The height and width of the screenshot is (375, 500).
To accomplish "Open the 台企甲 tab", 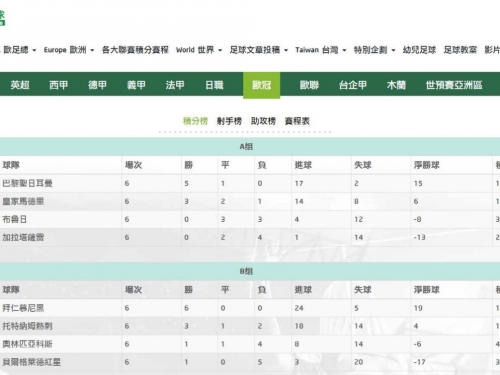I will (353, 85).
